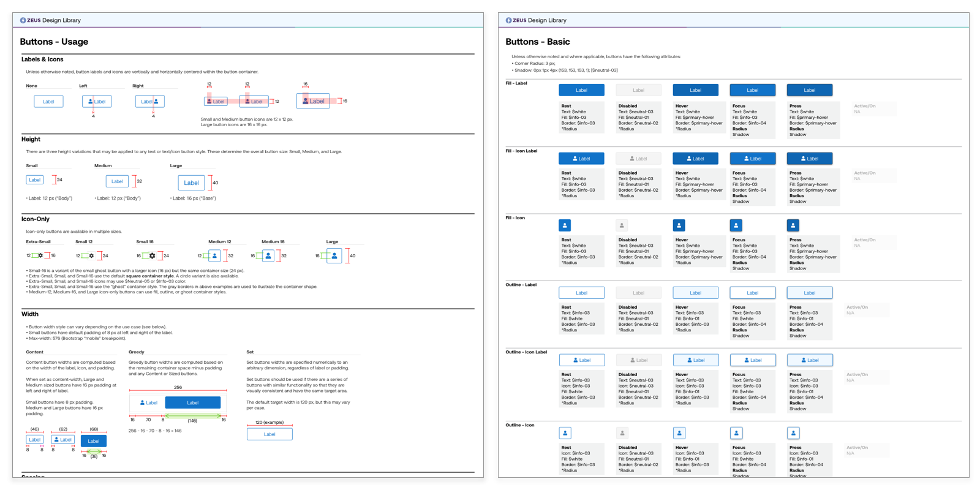This screenshot has height=490, width=980.
Task: Click the Hover button in Outline - Icon Label row
Action: point(696,360)
